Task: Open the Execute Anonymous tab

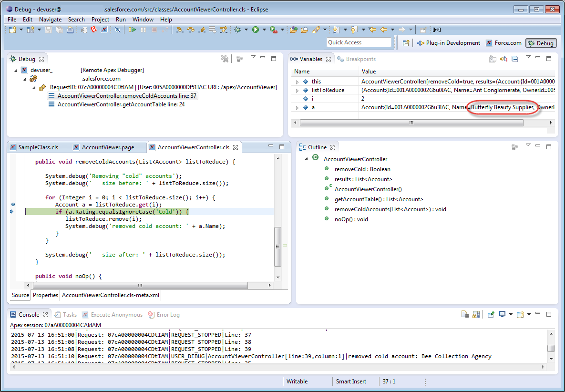Action: [x=113, y=315]
